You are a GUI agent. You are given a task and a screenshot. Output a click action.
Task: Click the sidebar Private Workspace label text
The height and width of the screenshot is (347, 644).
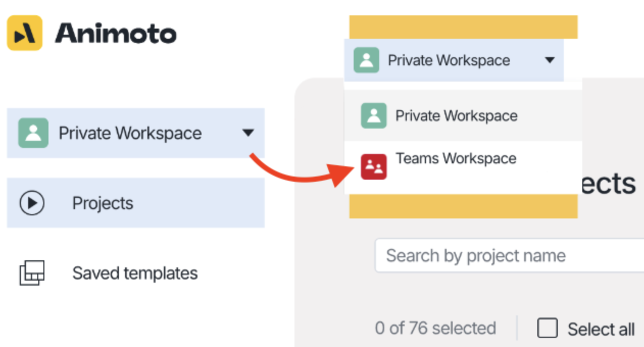[x=130, y=133]
